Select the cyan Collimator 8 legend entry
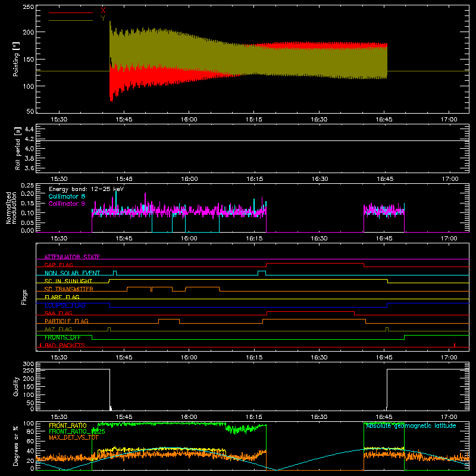 [67, 196]
